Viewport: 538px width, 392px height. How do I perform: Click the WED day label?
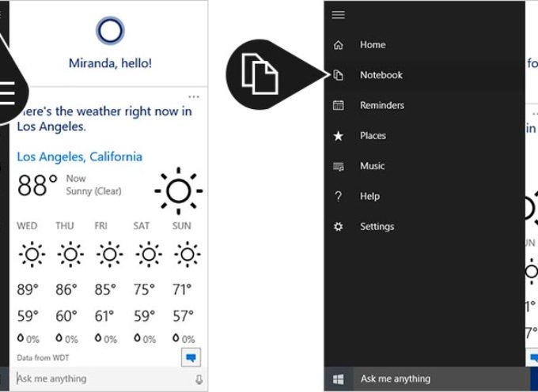click(x=27, y=226)
